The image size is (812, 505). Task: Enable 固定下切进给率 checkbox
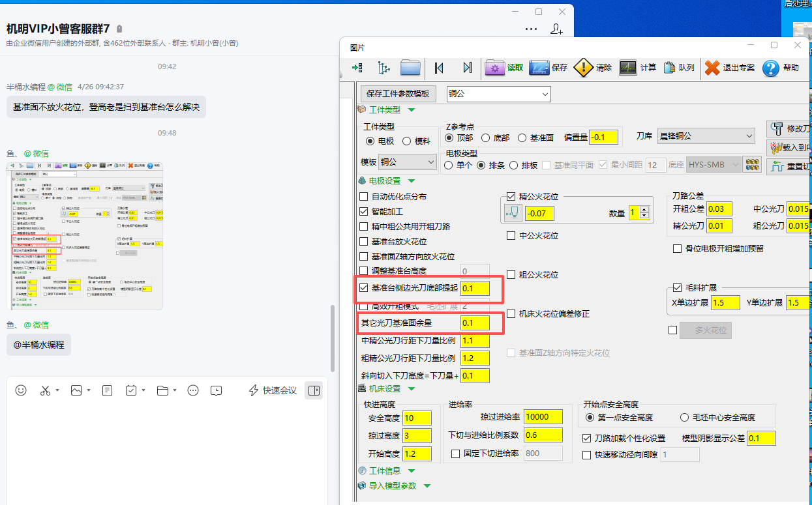click(x=456, y=454)
